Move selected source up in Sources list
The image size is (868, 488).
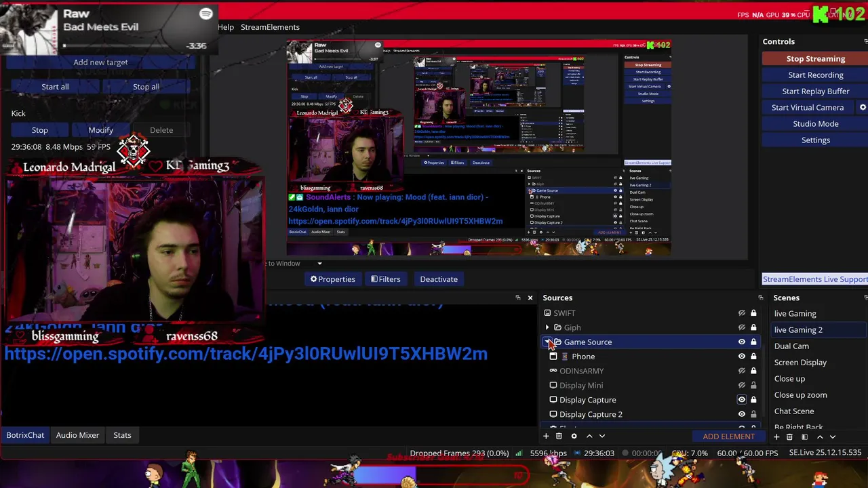(x=589, y=436)
